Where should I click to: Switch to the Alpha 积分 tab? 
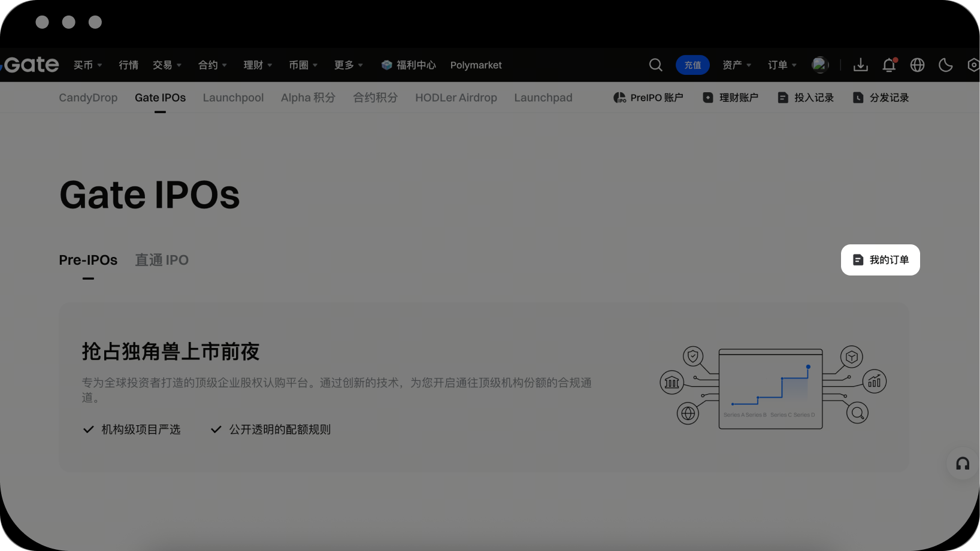(x=308, y=98)
